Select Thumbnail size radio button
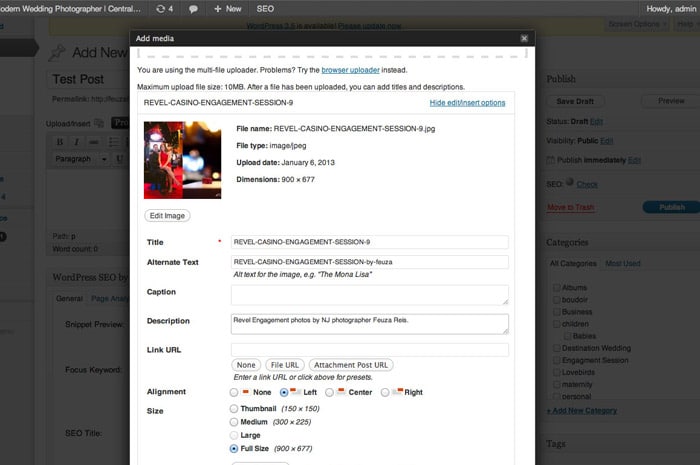The width and height of the screenshot is (700, 465). coord(234,408)
